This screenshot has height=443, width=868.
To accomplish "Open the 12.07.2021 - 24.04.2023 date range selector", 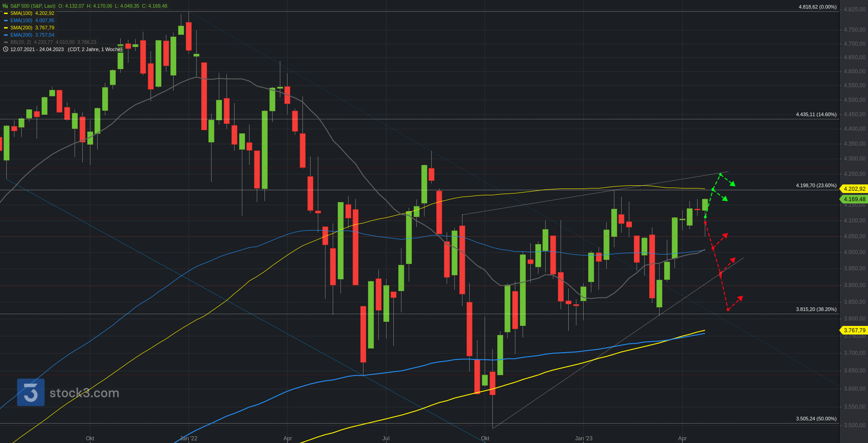I will point(37,49).
